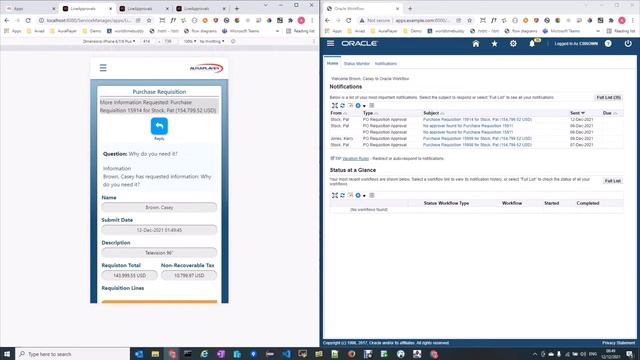Open Oracle Settings gear icon
This screenshot has height=360, width=640.
[x=513, y=43]
